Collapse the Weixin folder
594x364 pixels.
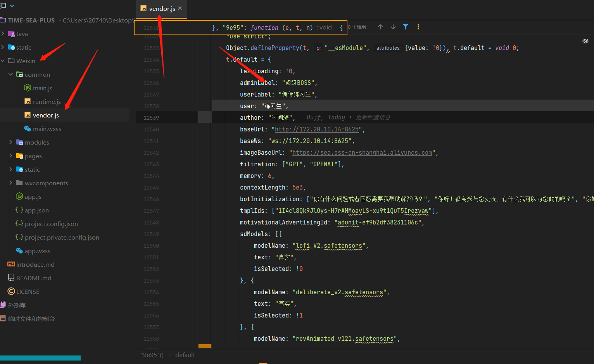3,60
